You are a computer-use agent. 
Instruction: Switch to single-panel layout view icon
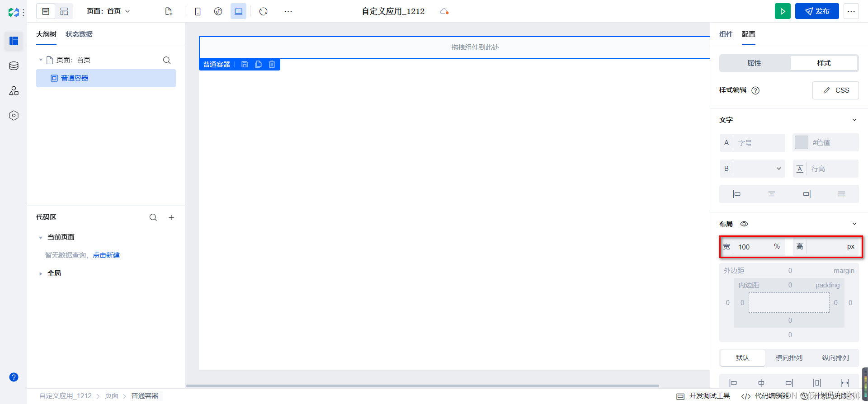click(x=46, y=11)
